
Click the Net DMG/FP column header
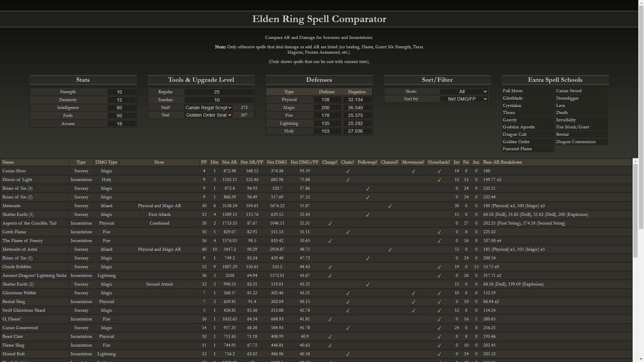(305, 162)
